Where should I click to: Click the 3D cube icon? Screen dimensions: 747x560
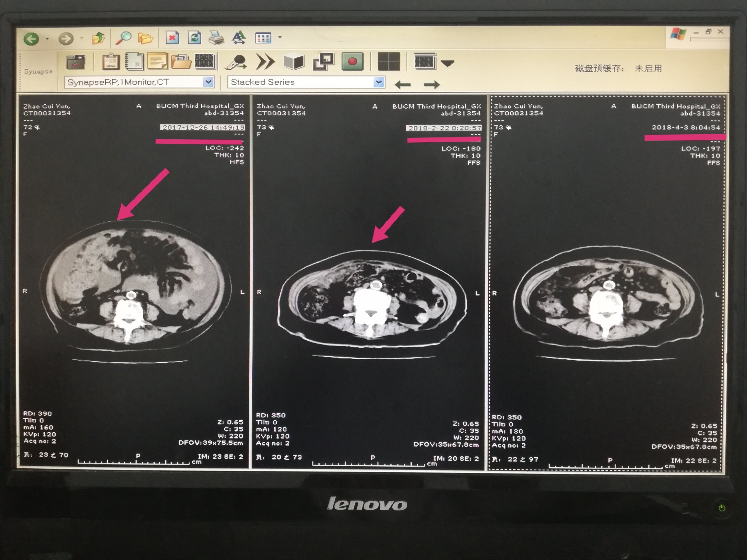click(293, 62)
